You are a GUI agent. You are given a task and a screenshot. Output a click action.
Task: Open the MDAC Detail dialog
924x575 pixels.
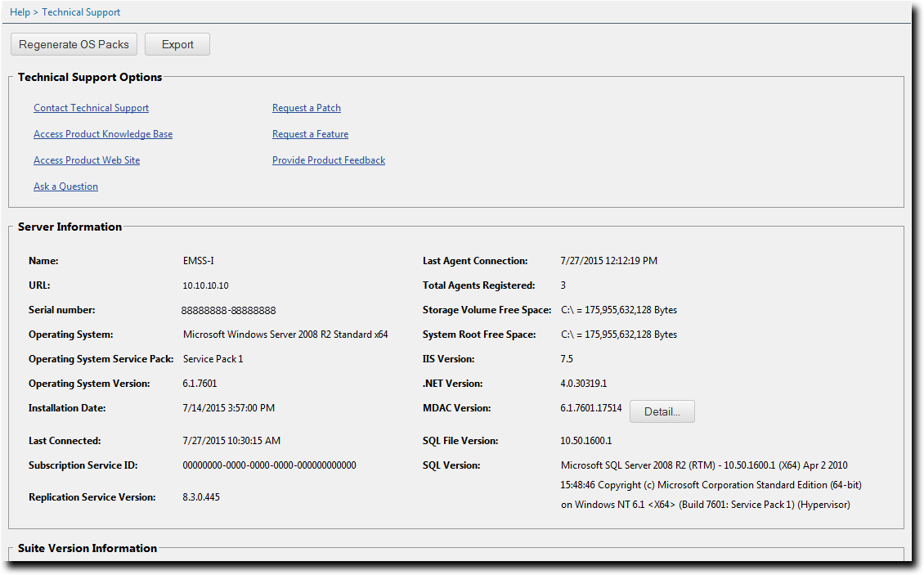pyautogui.click(x=662, y=411)
